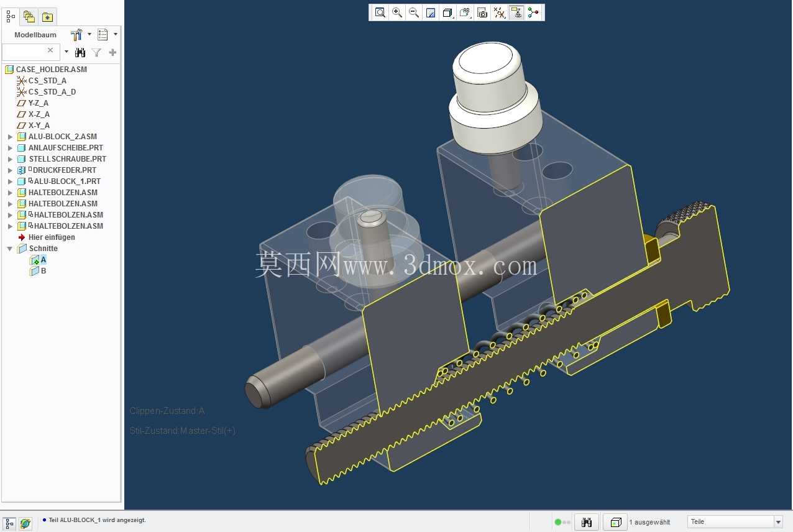The width and height of the screenshot is (793, 532).
Task: Switch to the Folder Browser tab
Action: [x=29, y=17]
